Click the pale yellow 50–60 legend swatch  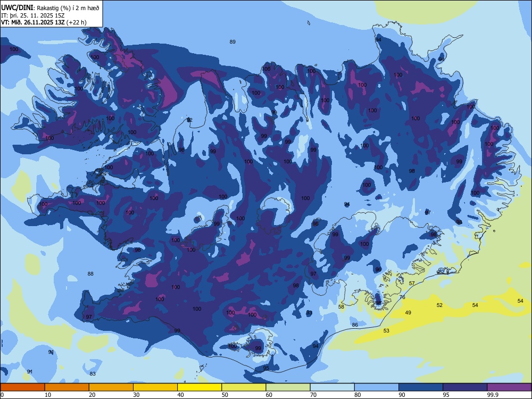[x=244, y=387]
